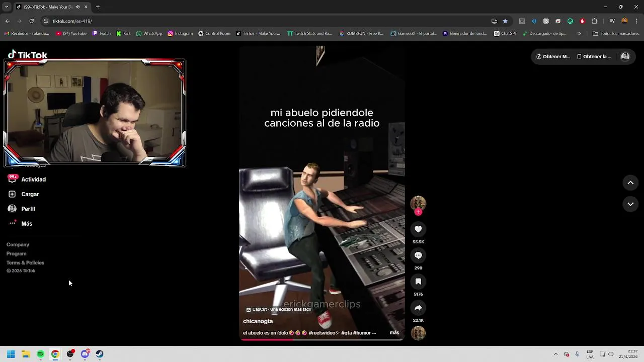Open the ChatGPT bookmark
644x362 pixels.
506,34
